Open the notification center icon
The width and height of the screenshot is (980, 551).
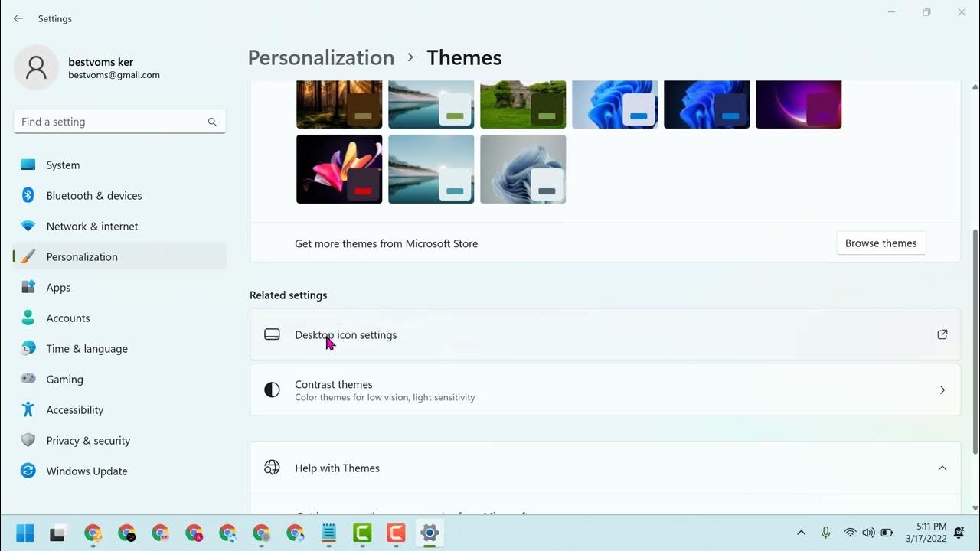tap(959, 533)
